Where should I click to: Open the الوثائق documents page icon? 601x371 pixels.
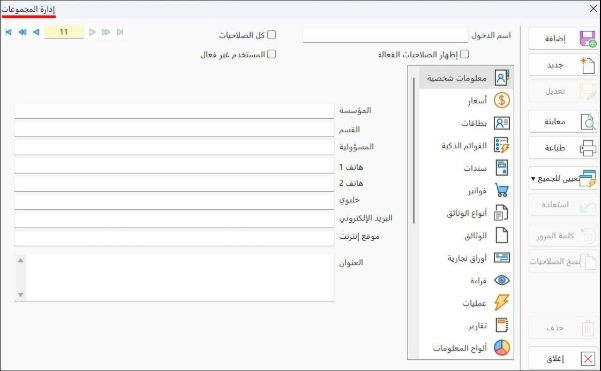click(501, 235)
